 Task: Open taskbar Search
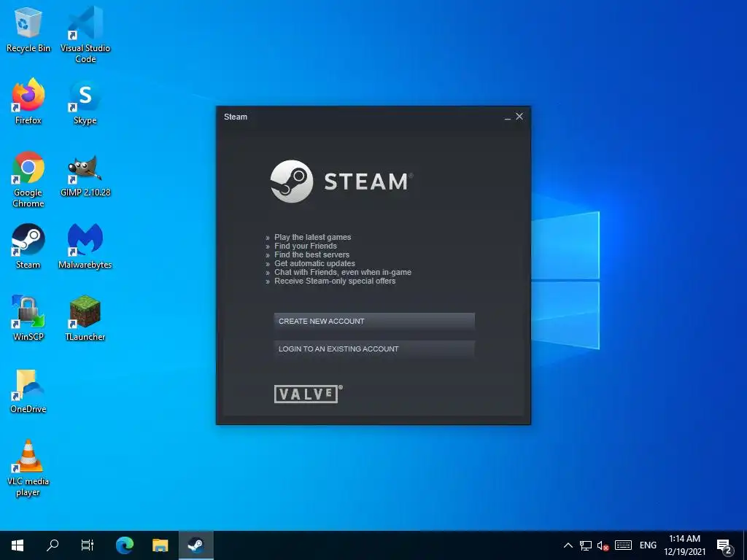pyautogui.click(x=53, y=545)
